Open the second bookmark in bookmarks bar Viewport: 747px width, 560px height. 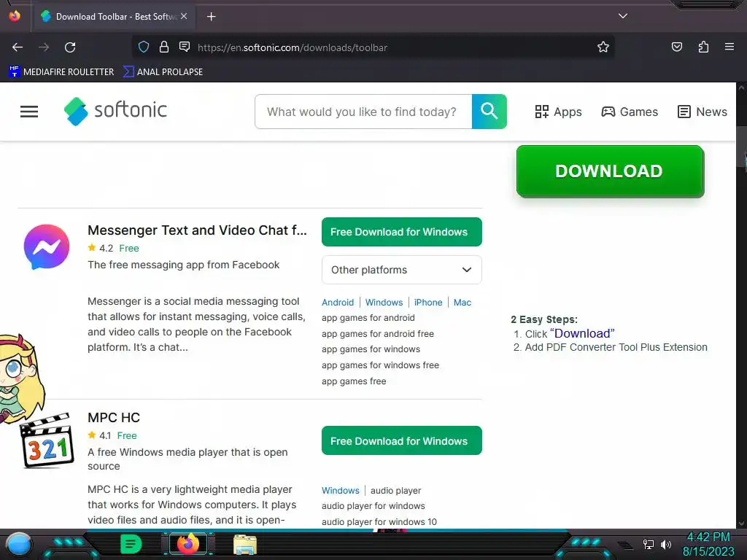pos(163,72)
